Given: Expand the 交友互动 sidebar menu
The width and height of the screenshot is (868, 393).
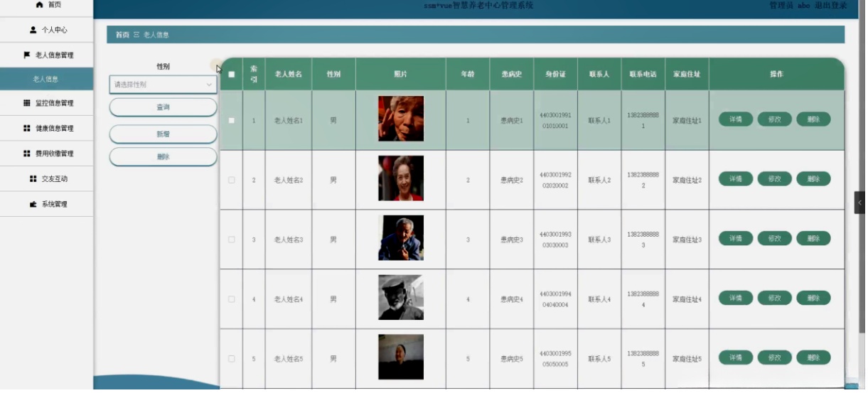Looking at the screenshot, I should pos(47,179).
